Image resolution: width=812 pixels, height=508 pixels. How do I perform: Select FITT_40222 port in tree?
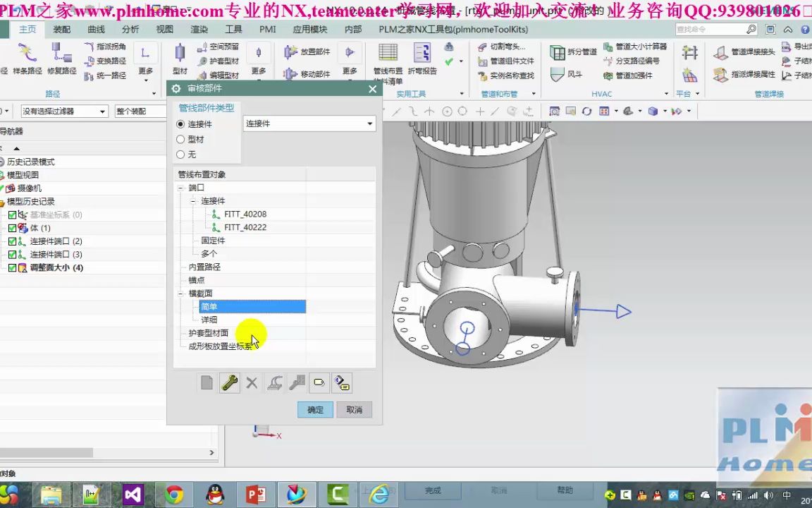coord(245,228)
